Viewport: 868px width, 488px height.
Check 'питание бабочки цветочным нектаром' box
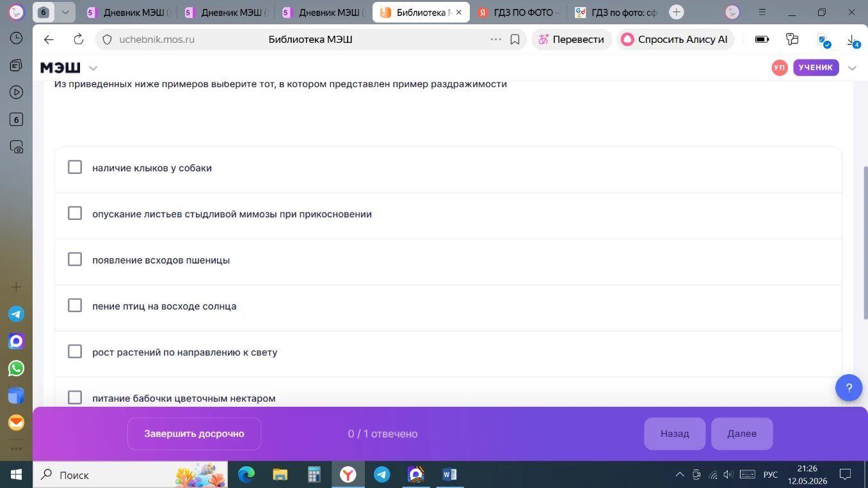(75, 398)
